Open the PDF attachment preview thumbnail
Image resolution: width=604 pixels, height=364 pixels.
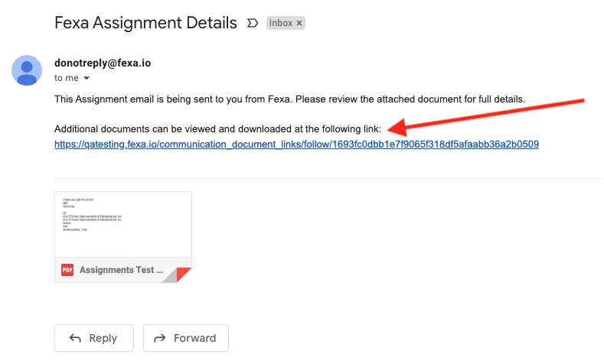122,223
